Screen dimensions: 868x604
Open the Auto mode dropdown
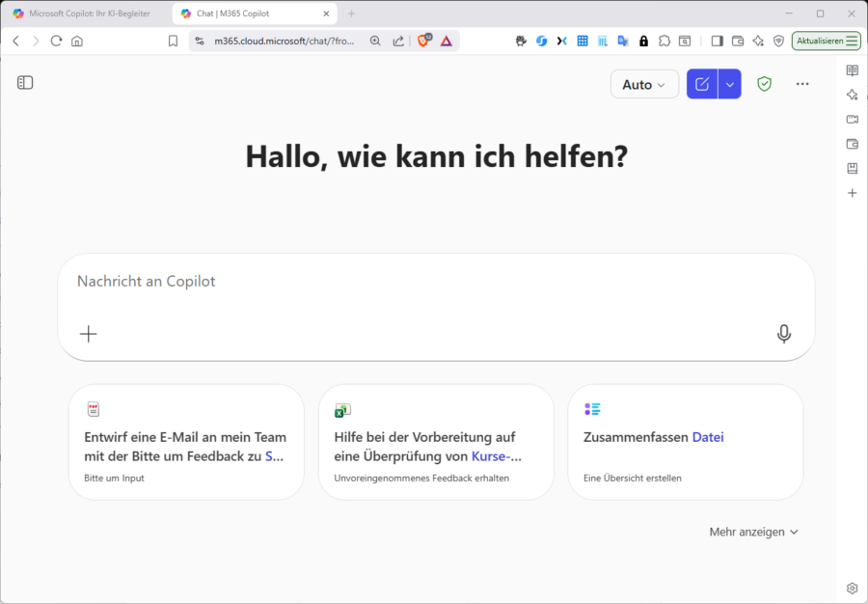coord(644,84)
